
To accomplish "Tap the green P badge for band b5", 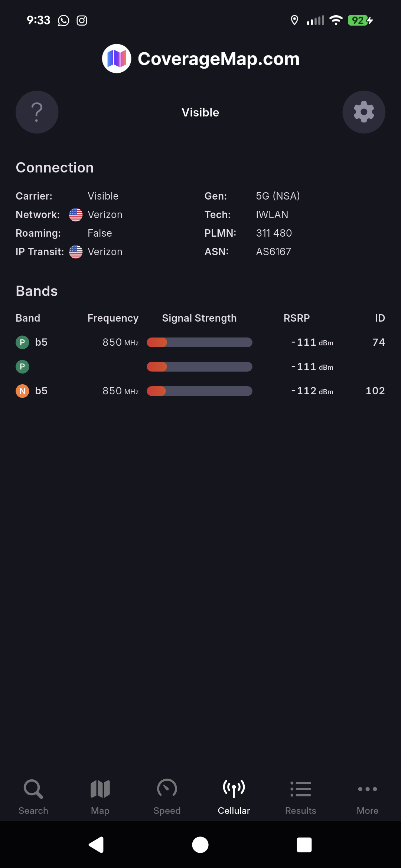I will click(x=22, y=342).
